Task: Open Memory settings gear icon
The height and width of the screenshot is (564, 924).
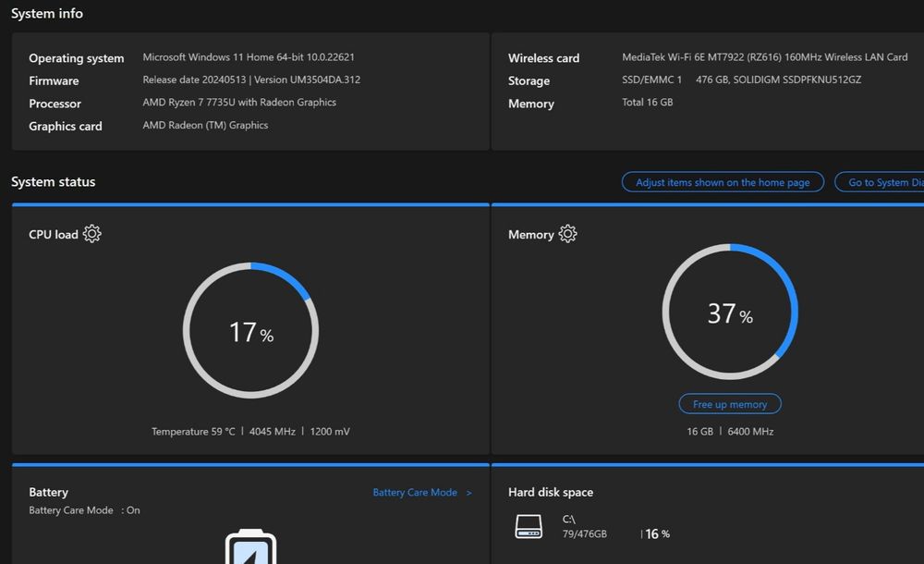Action: tap(567, 234)
